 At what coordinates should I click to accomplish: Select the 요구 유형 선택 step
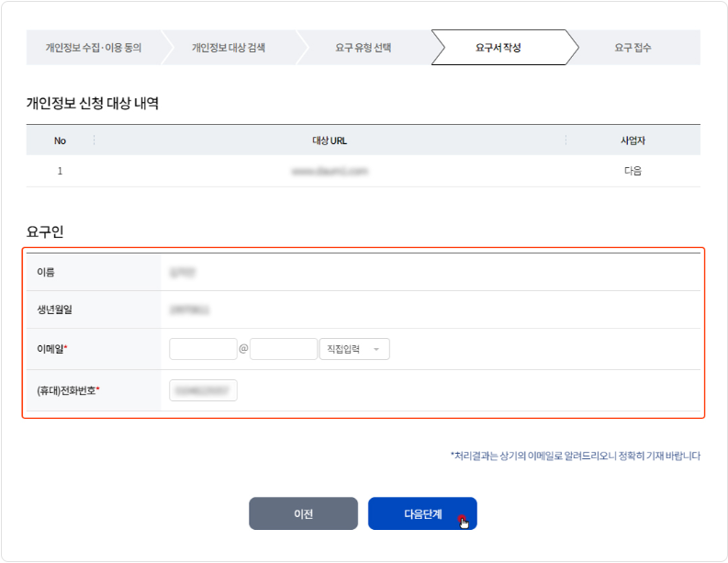(x=363, y=48)
